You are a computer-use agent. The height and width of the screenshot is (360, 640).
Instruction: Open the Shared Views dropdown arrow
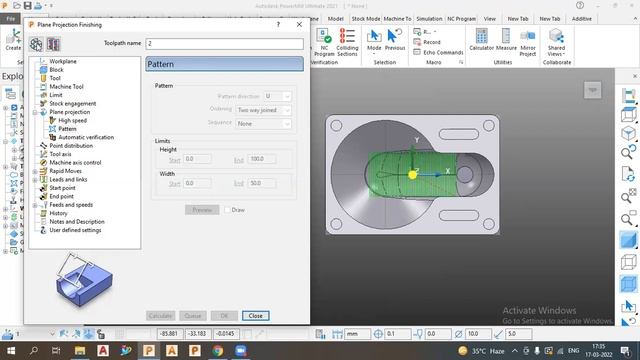click(x=564, y=54)
